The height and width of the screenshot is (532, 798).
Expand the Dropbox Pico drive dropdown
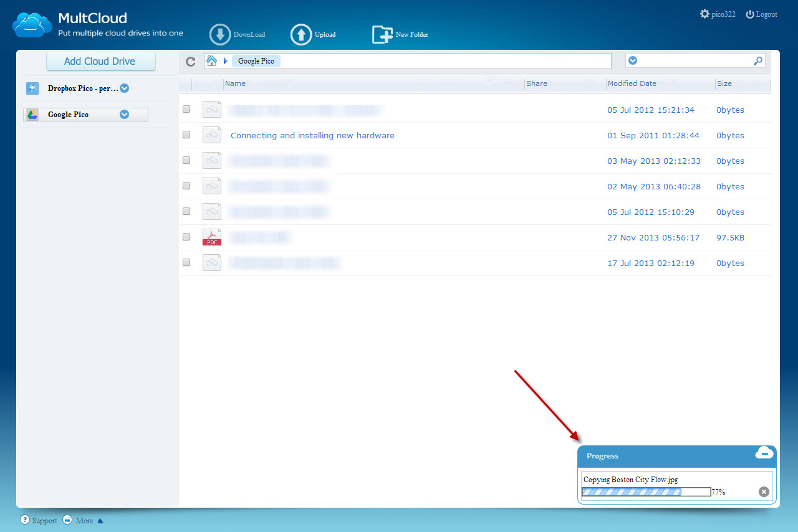(124, 88)
